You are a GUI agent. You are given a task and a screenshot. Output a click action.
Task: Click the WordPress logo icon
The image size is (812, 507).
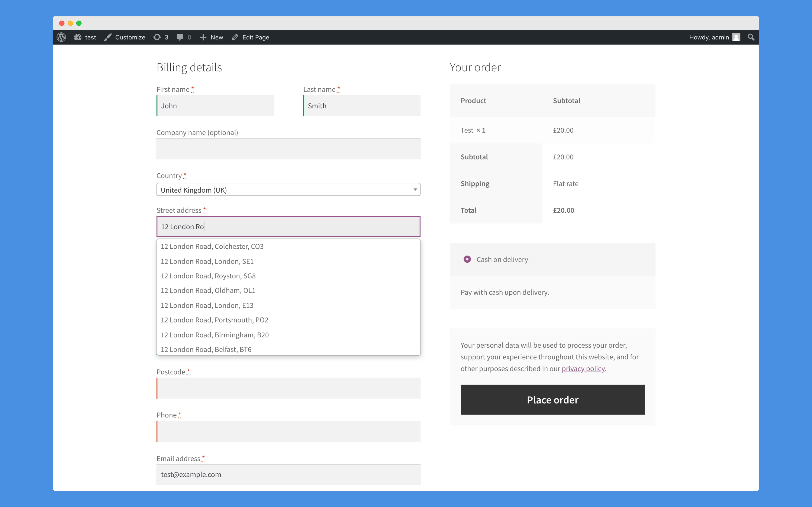(61, 37)
